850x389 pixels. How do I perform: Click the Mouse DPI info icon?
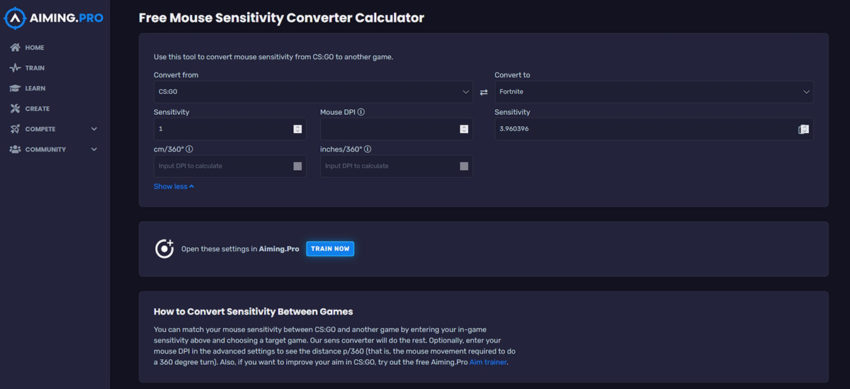coord(361,112)
